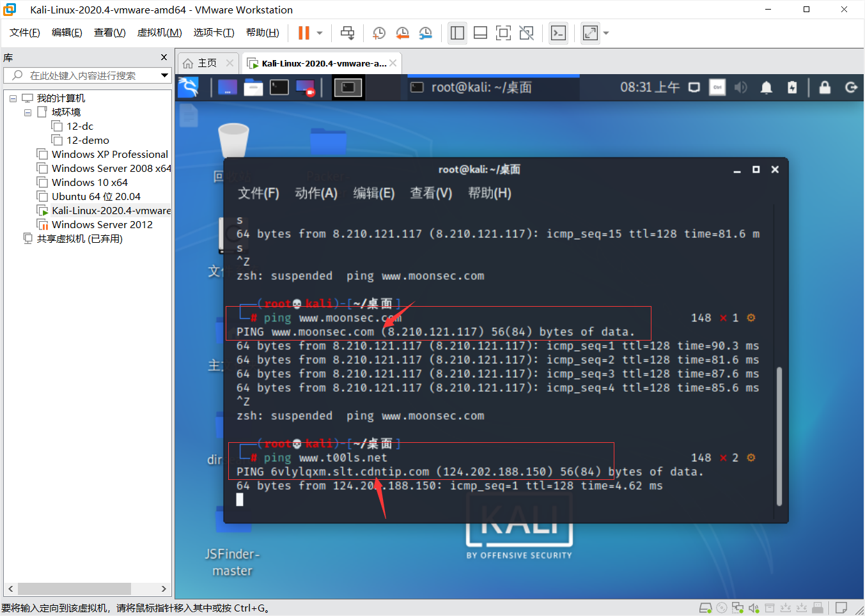The width and height of the screenshot is (865, 616).
Task: Click the Kali logout icon
Action: tap(851, 88)
